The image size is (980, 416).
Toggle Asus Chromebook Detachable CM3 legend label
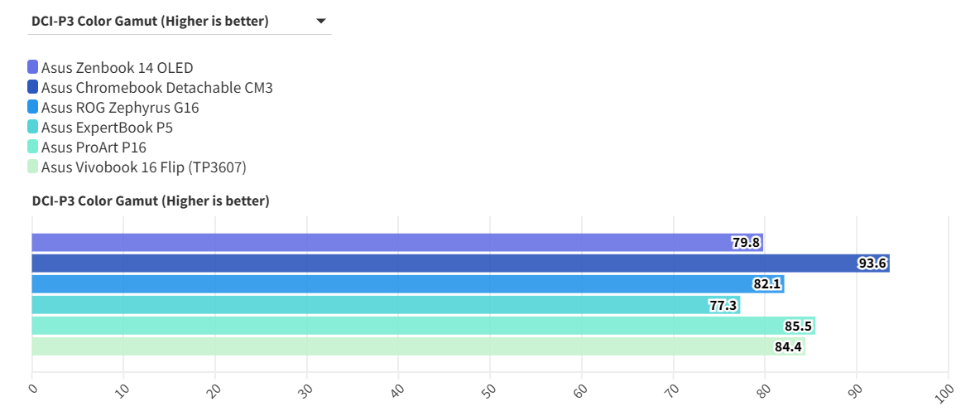tap(156, 88)
